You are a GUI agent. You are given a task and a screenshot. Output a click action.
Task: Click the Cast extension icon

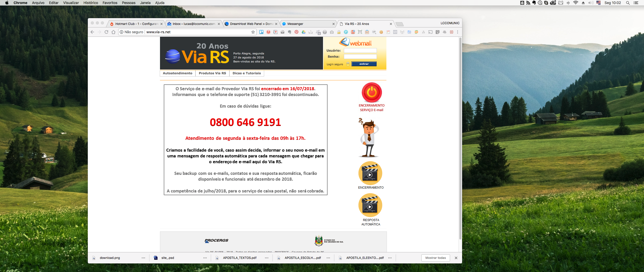click(x=430, y=32)
